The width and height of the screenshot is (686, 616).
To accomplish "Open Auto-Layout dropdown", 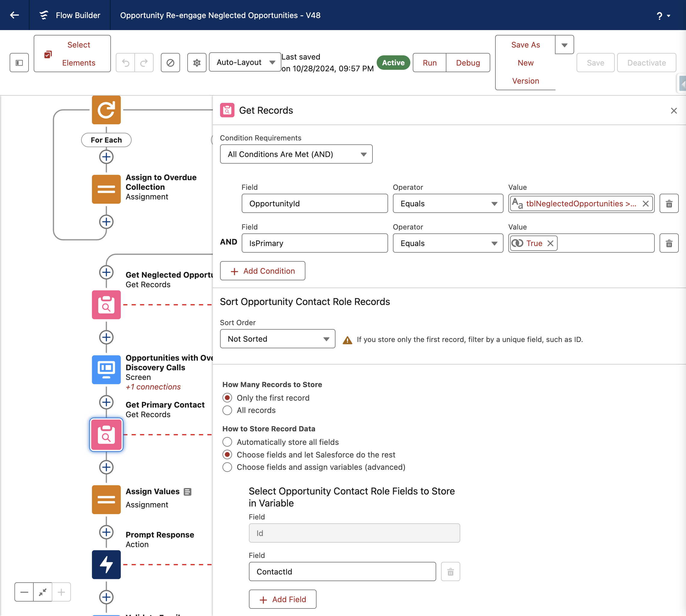I will 245,62.
